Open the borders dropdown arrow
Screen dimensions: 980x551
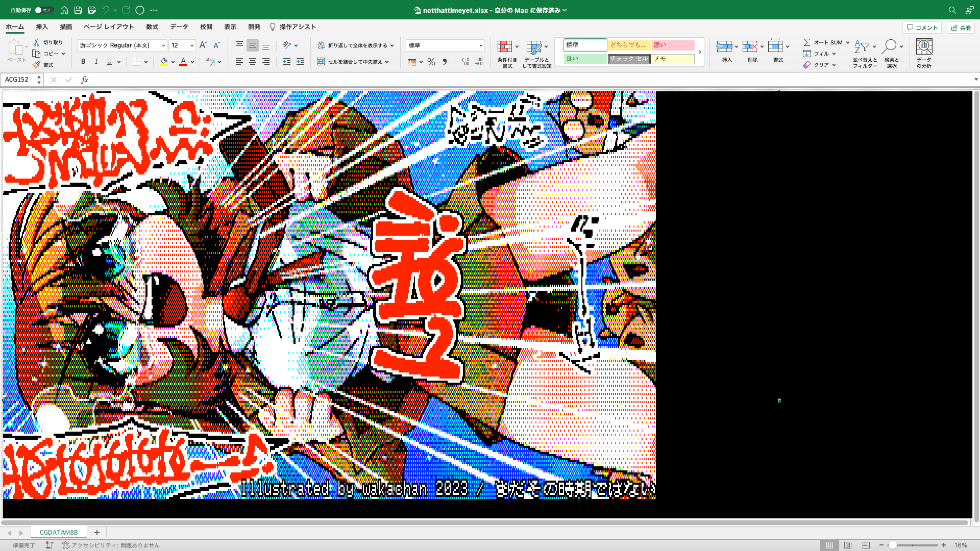click(x=146, y=62)
